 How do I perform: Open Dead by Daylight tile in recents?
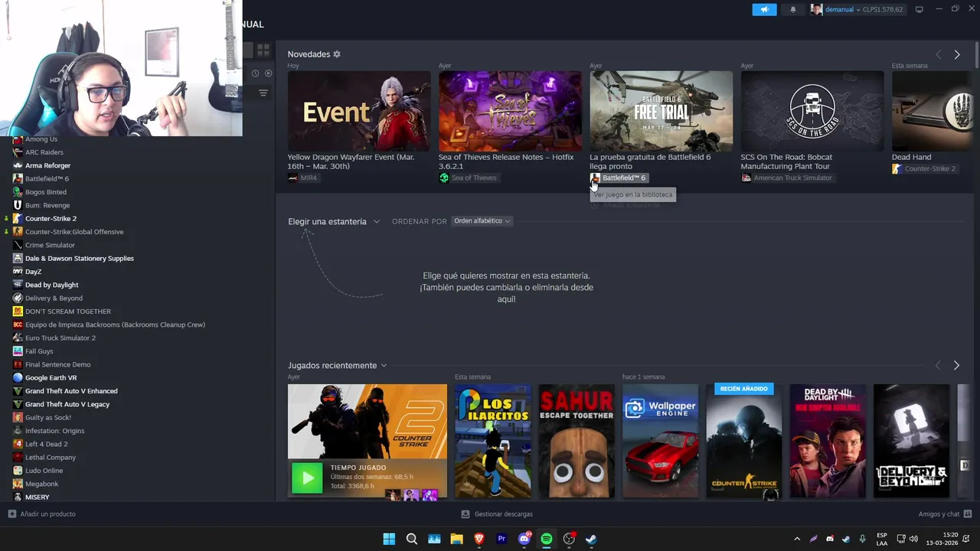(828, 442)
